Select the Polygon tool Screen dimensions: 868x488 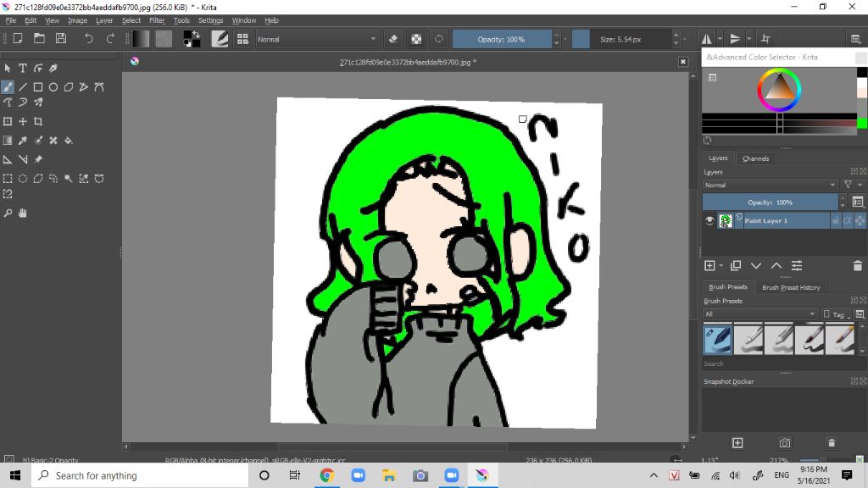click(x=68, y=87)
